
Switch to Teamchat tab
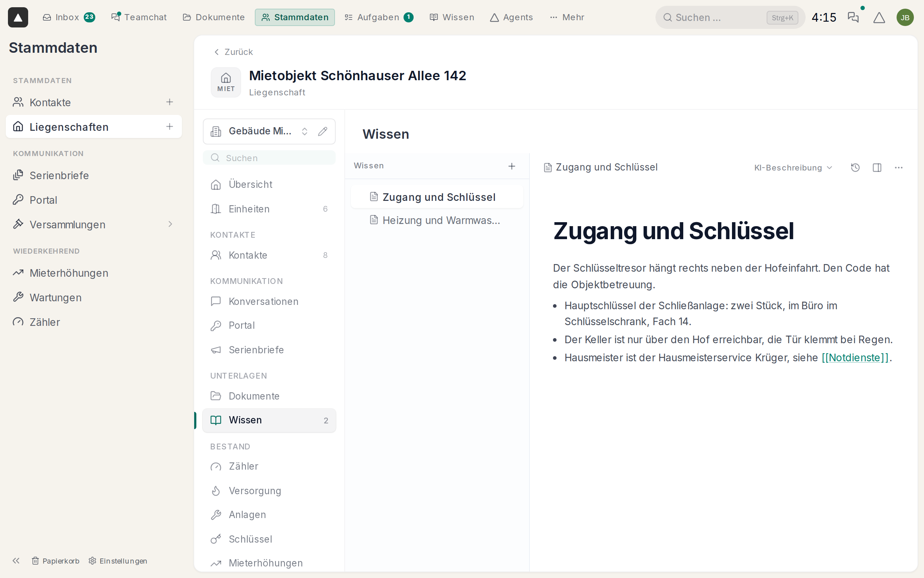(139, 17)
